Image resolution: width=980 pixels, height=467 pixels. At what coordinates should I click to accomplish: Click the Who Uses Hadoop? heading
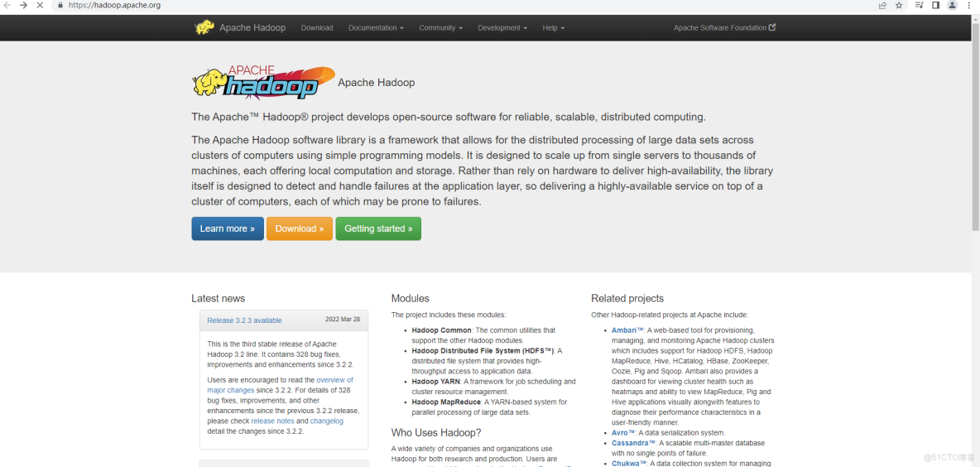pyautogui.click(x=436, y=432)
